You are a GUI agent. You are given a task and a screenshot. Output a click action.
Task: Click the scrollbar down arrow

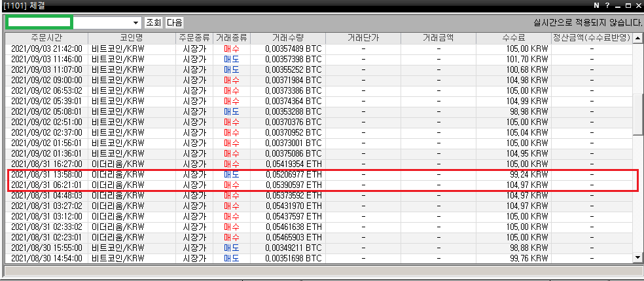coord(638,259)
